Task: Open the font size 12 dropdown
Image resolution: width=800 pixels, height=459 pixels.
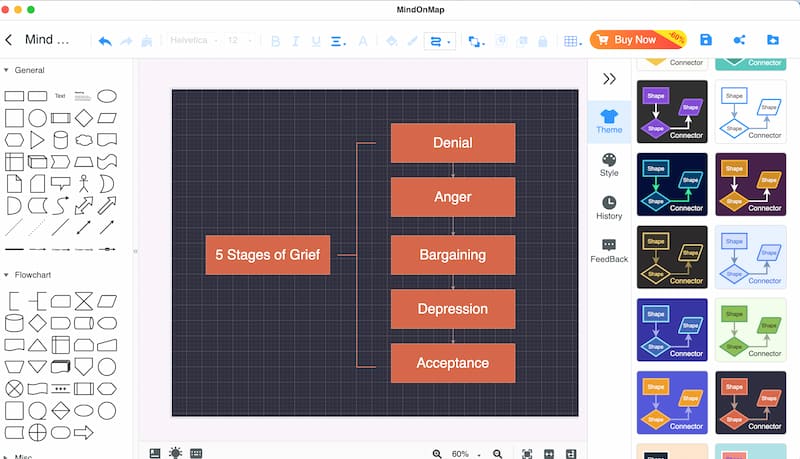Action: (x=240, y=40)
